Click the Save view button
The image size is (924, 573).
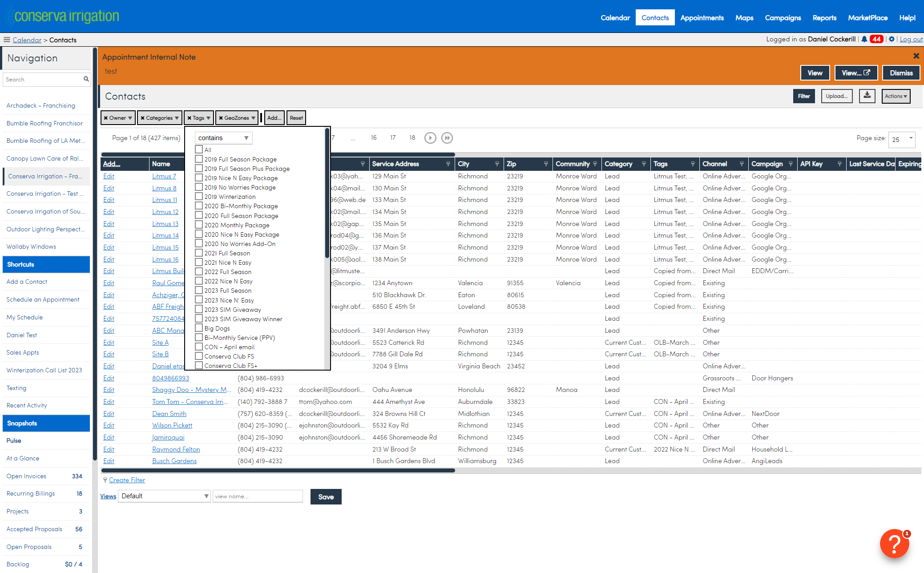326,497
